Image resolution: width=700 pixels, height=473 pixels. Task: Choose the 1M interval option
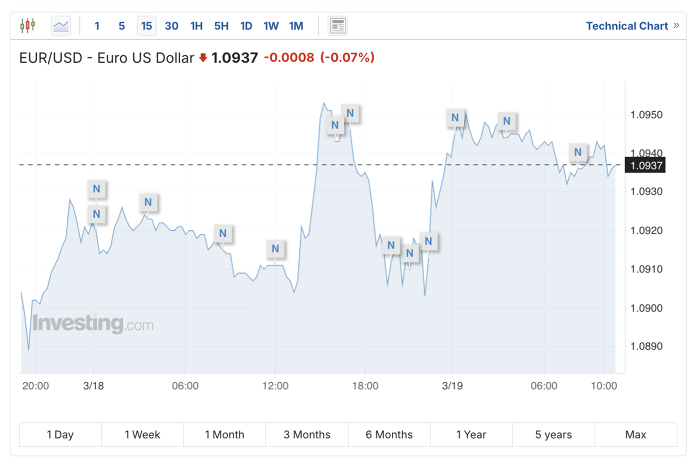[x=296, y=26]
